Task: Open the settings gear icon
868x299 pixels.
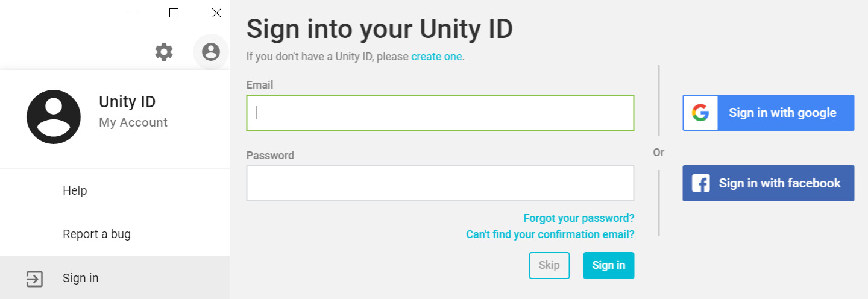Action: click(x=164, y=52)
